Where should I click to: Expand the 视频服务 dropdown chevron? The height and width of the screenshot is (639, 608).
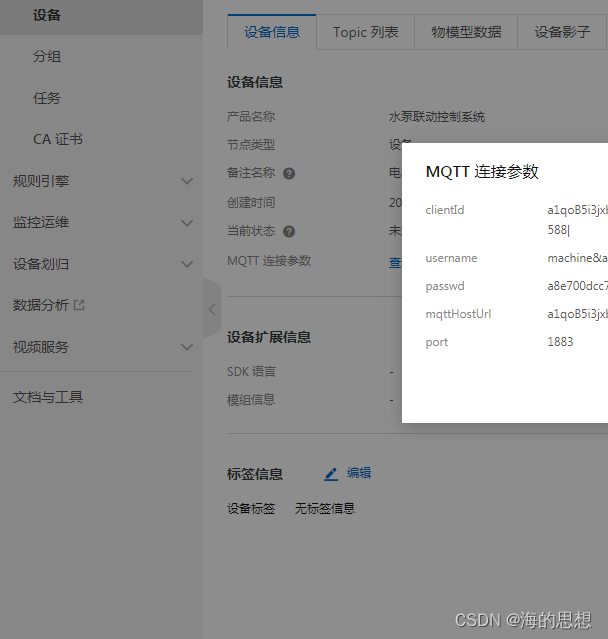187,348
